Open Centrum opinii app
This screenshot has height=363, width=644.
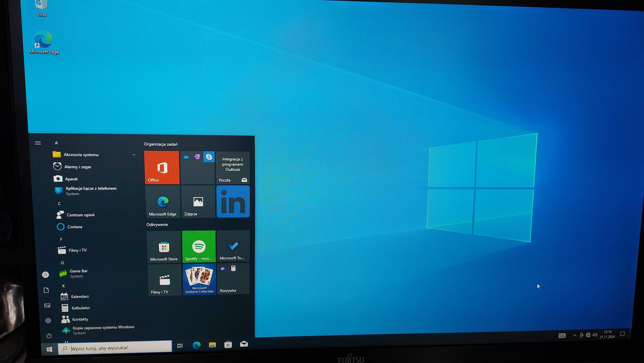(x=80, y=215)
